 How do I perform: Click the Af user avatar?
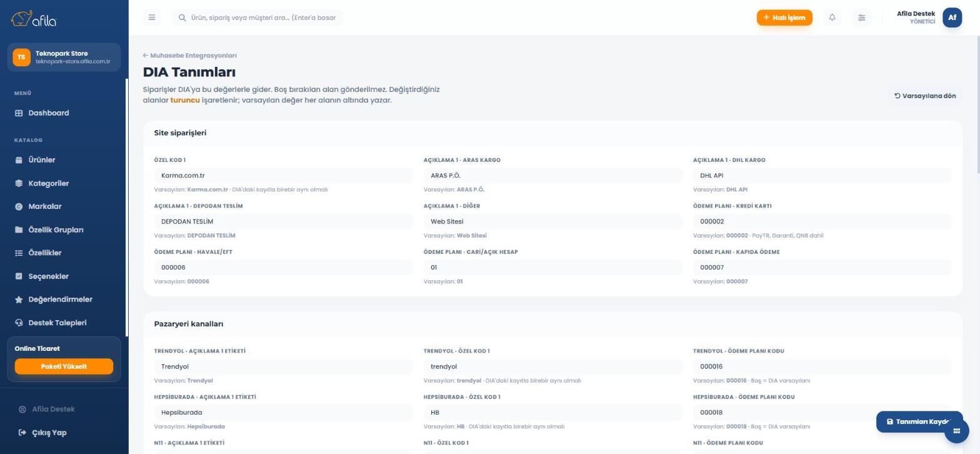tap(952, 18)
